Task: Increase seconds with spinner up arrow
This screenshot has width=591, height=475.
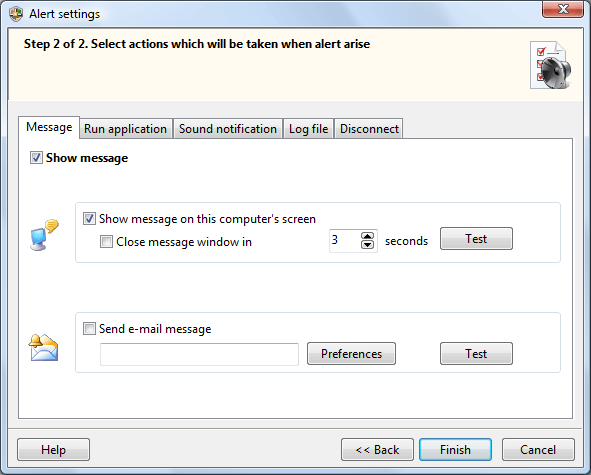Action: click(x=367, y=236)
